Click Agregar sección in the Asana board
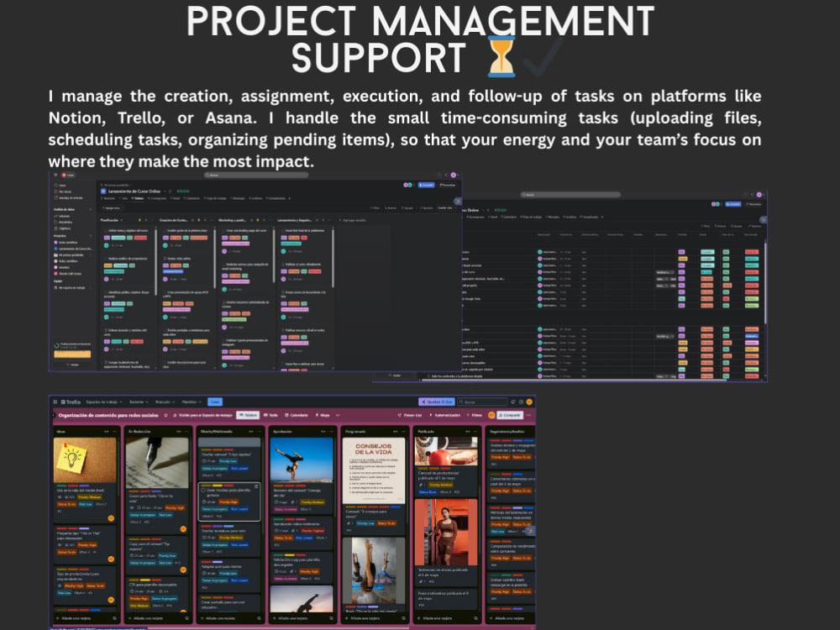 [354, 220]
